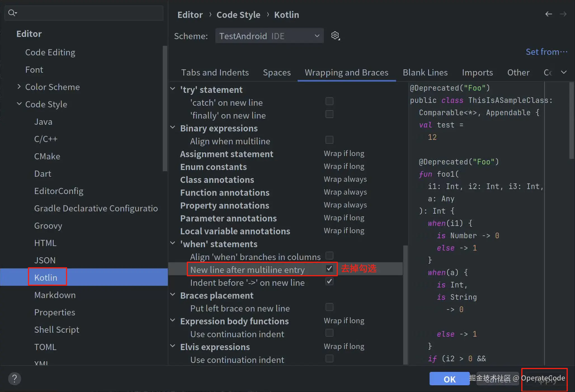
Task: Click the scheme settings gear icon
Action: (x=335, y=36)
